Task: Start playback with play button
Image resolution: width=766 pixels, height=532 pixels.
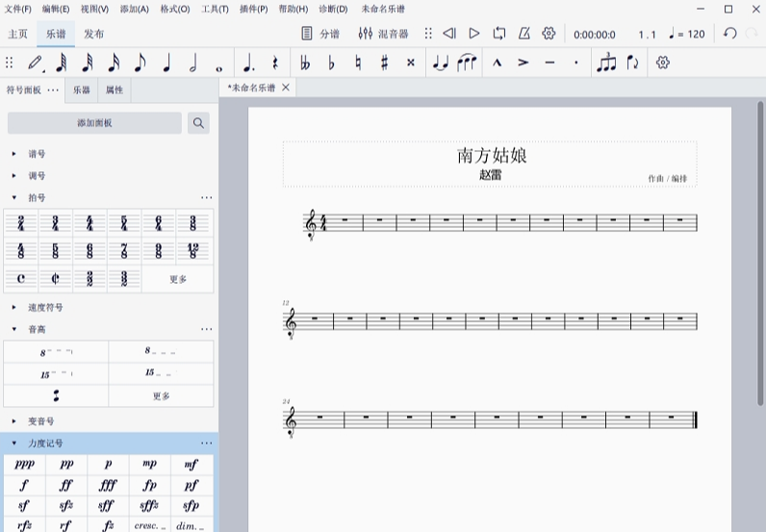Action: [x=473, y=34]
